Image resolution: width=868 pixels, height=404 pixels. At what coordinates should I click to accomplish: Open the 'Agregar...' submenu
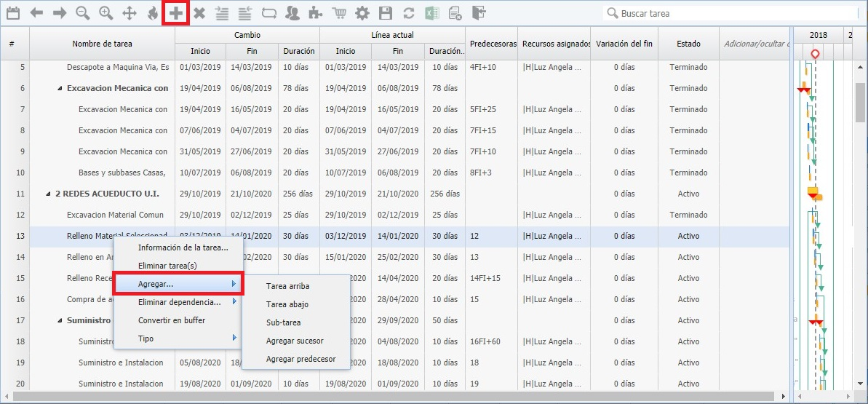pyautogui.click(x=179, y=284)
